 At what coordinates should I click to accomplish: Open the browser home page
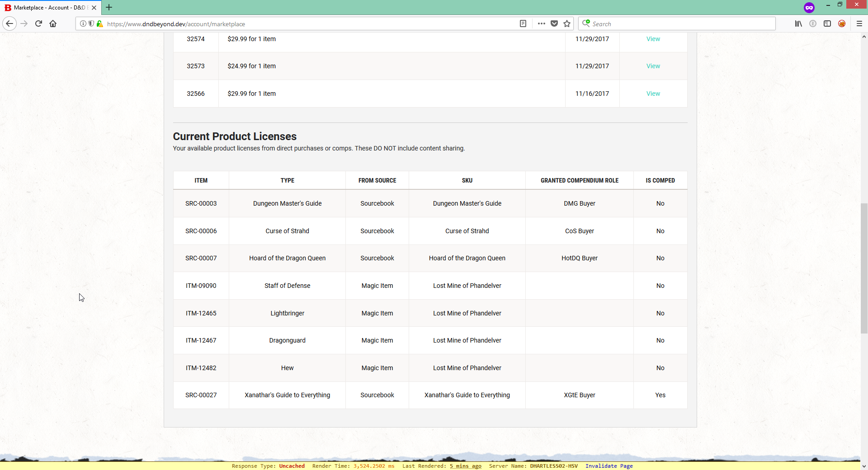[53, 23]
